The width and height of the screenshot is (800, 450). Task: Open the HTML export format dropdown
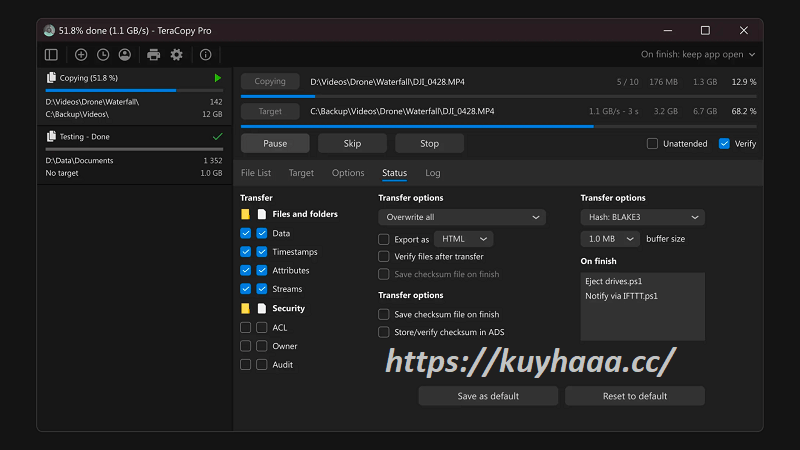click(463, 239)
